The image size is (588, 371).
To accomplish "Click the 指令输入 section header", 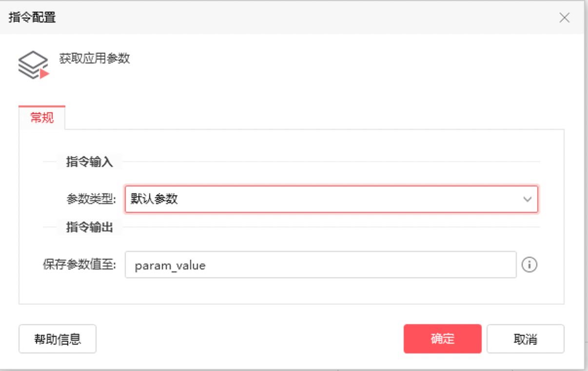I will click(89, 162).
